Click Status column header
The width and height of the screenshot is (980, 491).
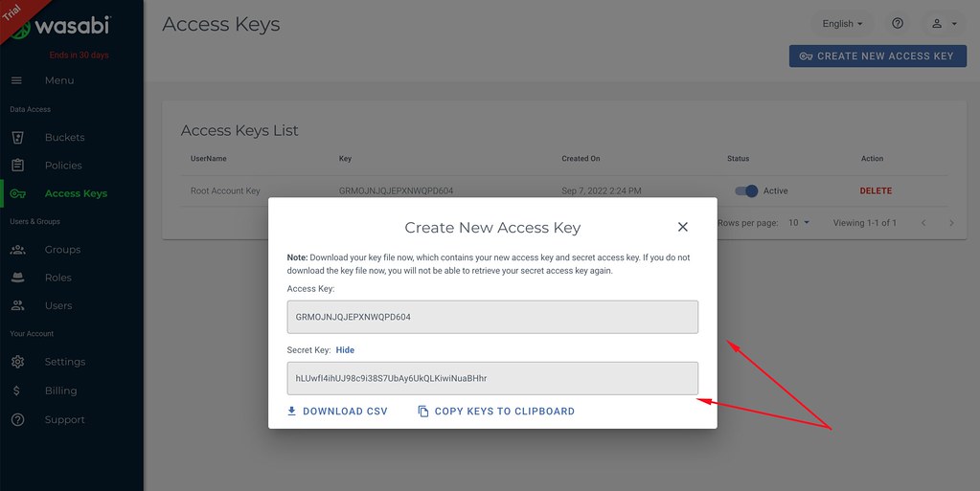click(x=739, y=159)
